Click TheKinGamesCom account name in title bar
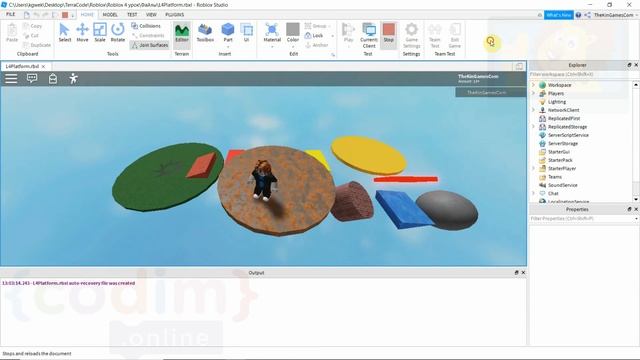Image resolution: width=640 pixels, height=360 pixels. (613, 15)
